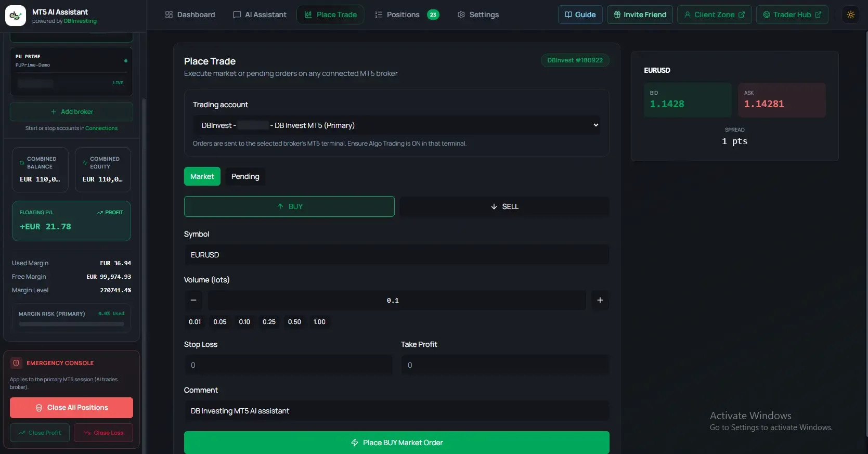Screen dimensions: 868x454
Task: Choose the BUY direction button
Action: pyautogui.click(x=289, y=206)
